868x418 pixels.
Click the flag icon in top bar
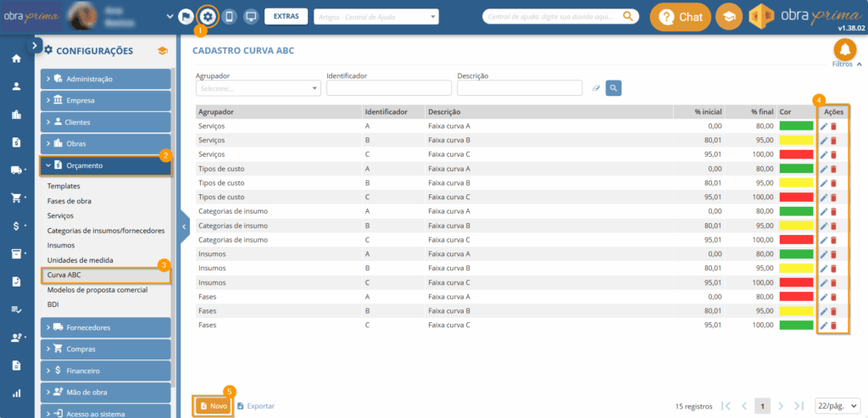click(186, 16)
